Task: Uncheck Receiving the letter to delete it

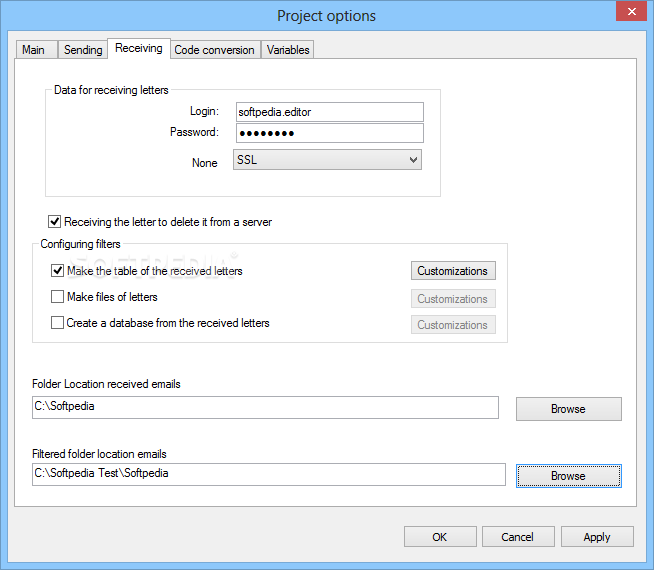Action: coord(54,222)
